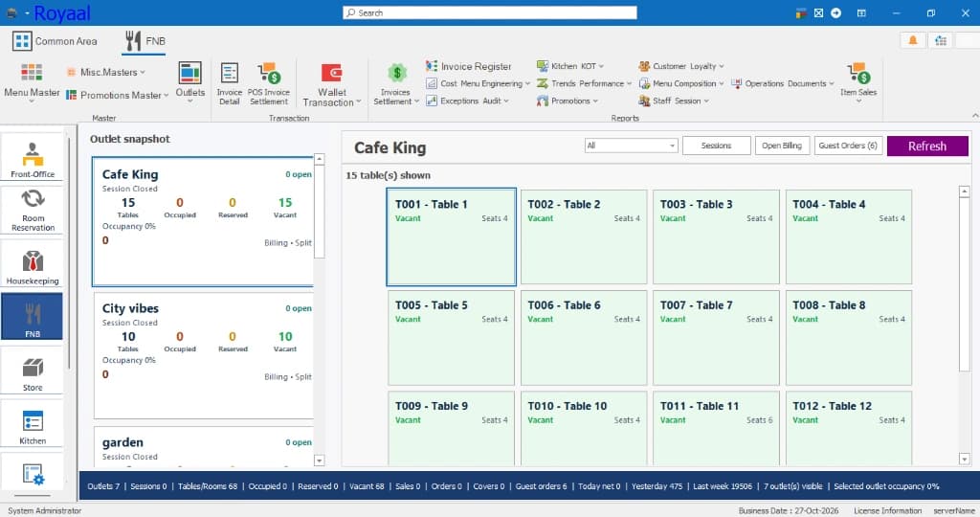
Task: Open POS Invoice Settlement
Action: 269,83
